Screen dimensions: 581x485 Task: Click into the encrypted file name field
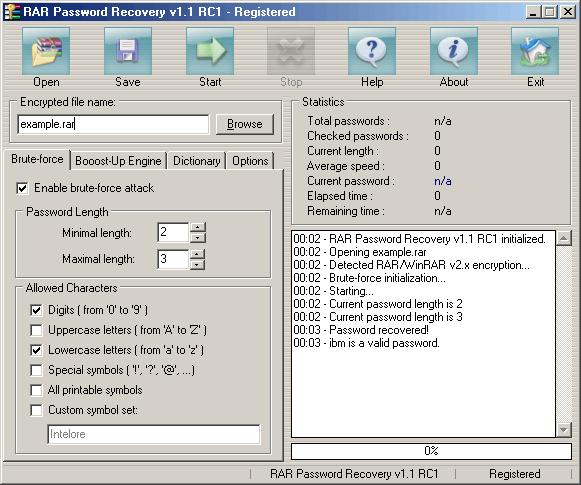click(x=113, y=124)
